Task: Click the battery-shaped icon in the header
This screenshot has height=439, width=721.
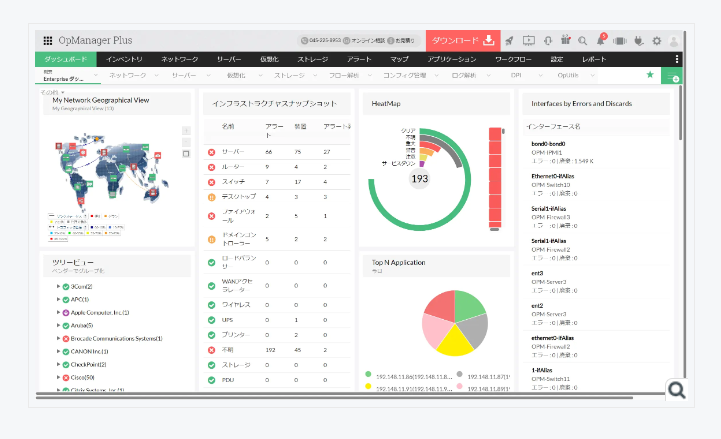Action: pyautogui.click(x=620, y=41)
